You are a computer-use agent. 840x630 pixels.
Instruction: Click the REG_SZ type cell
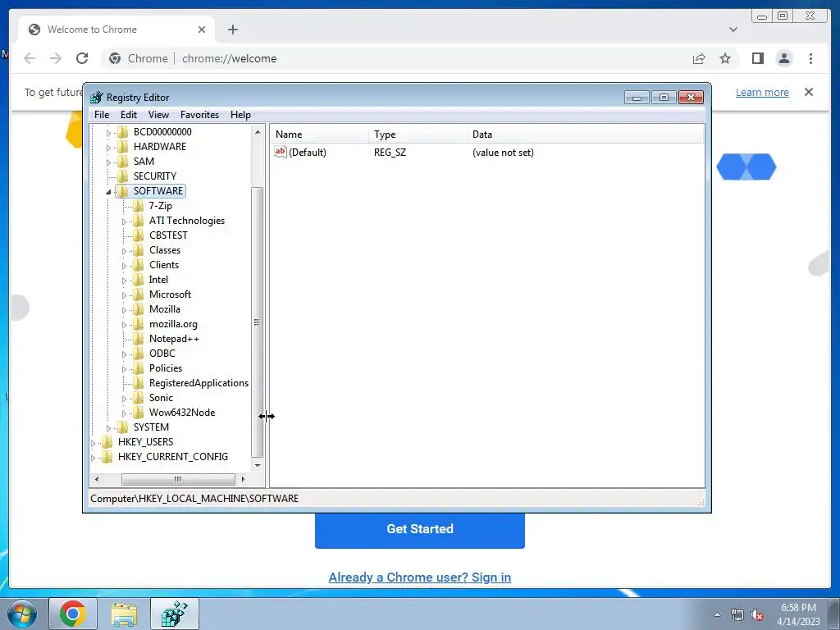[390, 153]
